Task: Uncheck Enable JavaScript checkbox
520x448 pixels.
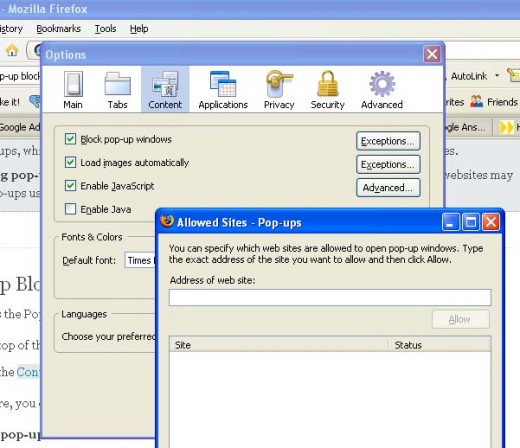Action: [x=70, y=186]
